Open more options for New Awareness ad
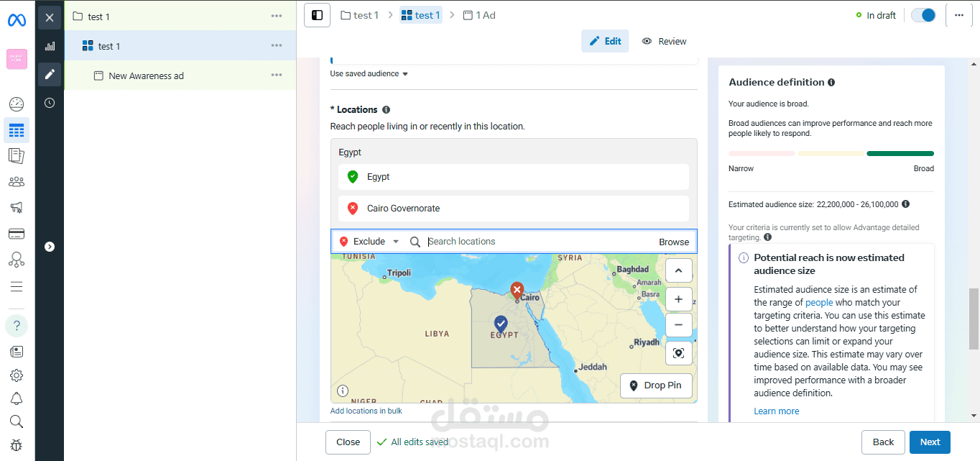980x461 pixels. 277,76
